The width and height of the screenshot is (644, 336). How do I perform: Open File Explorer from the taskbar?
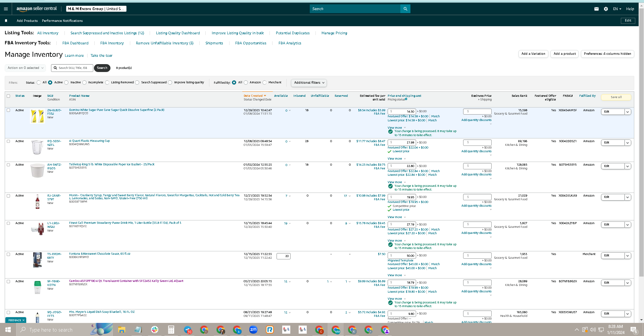(x=121, y=330)
